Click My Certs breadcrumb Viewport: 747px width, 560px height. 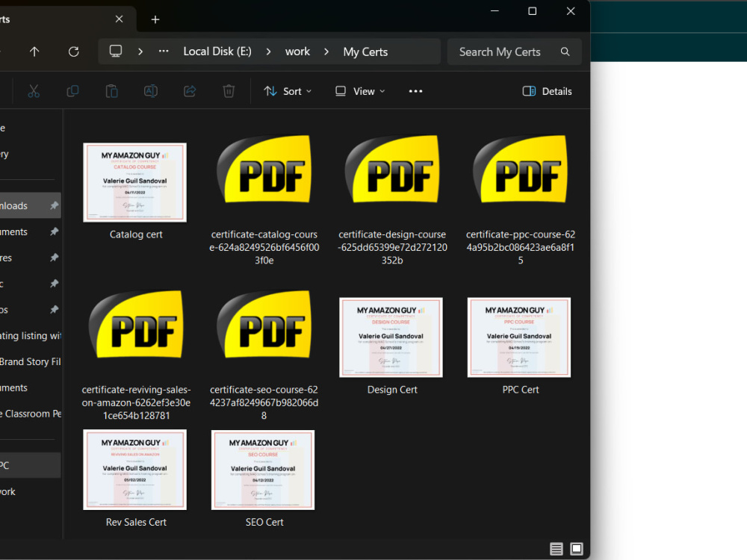point(365,52)
